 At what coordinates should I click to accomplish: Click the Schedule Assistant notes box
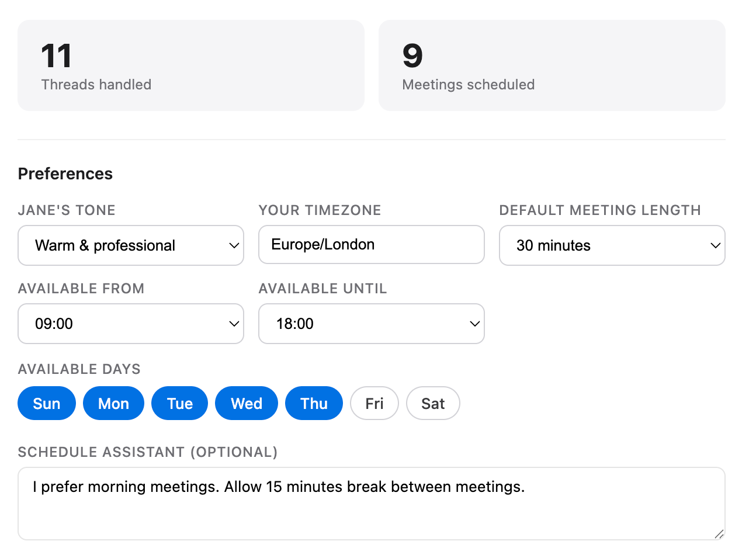(371, 502)
